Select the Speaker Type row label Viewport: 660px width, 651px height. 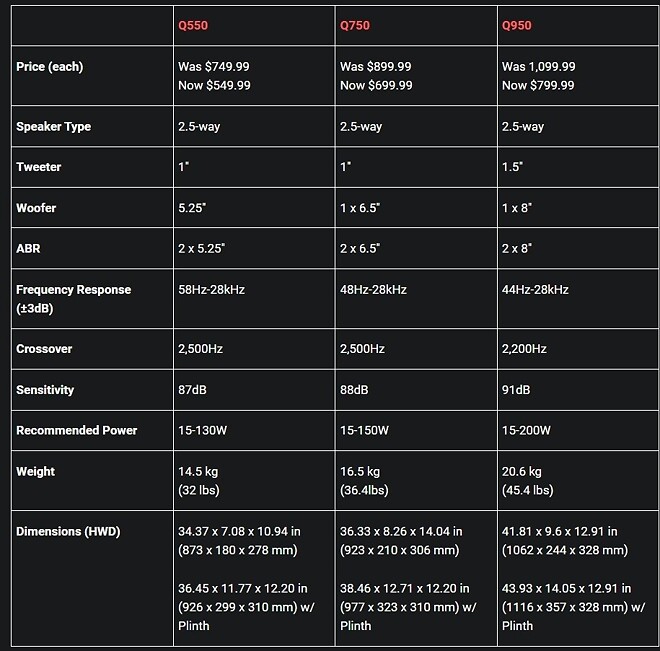53,127
